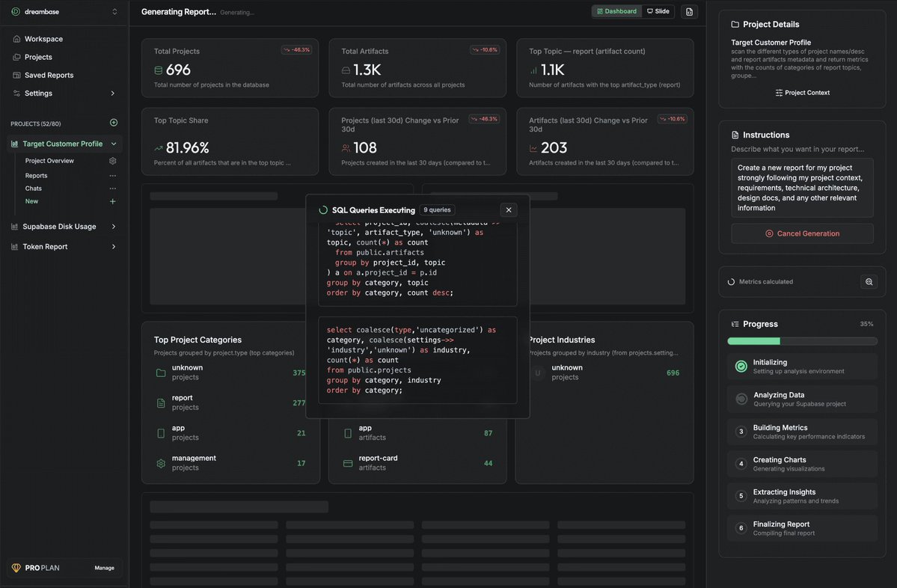Click the Metrics calculated search icon
The image size is (897, 588).
(x=869, y=281)
